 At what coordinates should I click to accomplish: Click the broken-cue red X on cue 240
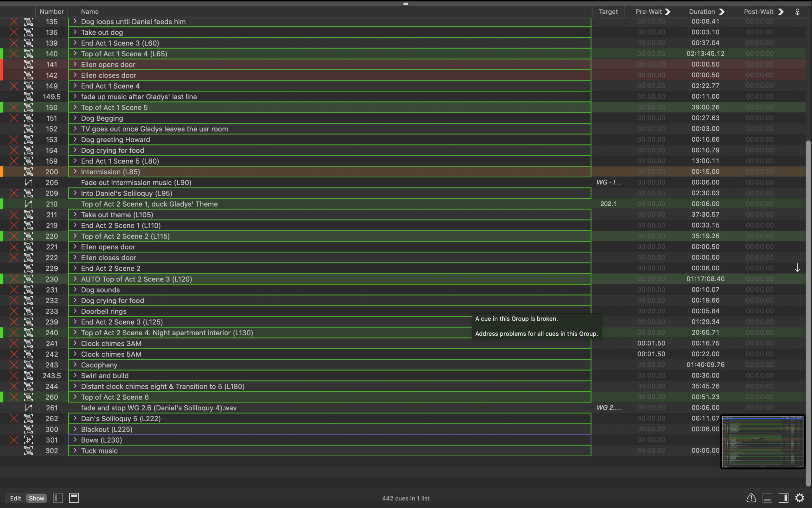point(14,333)
